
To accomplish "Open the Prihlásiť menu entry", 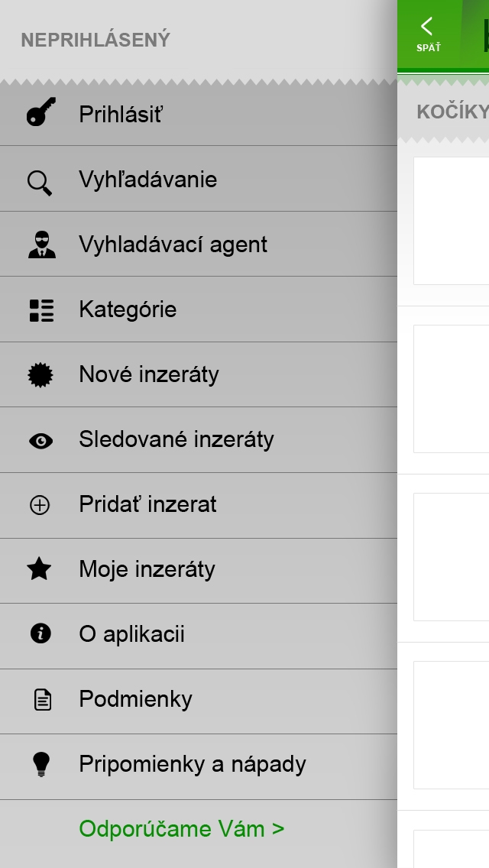I will (198, 115).
